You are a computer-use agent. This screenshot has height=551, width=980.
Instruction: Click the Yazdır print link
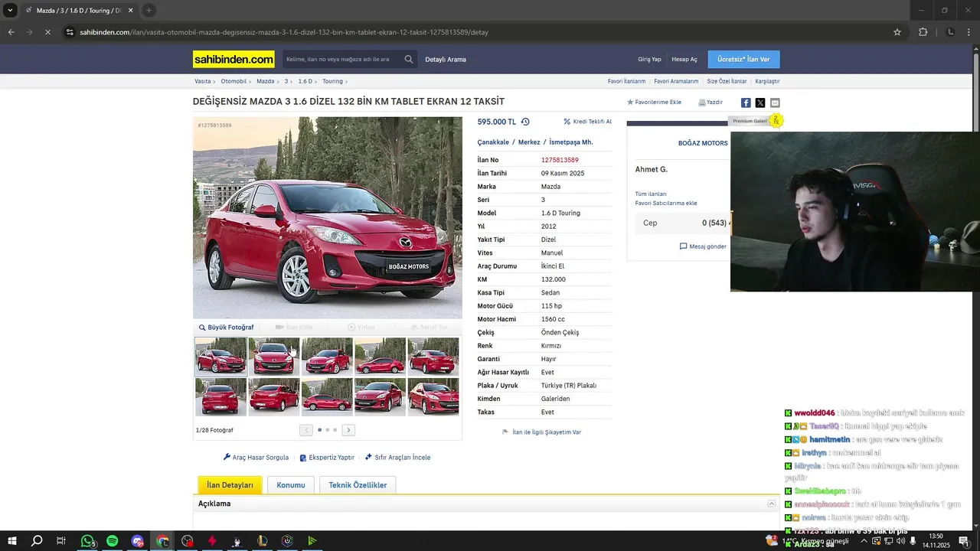[x=710, y=102]
